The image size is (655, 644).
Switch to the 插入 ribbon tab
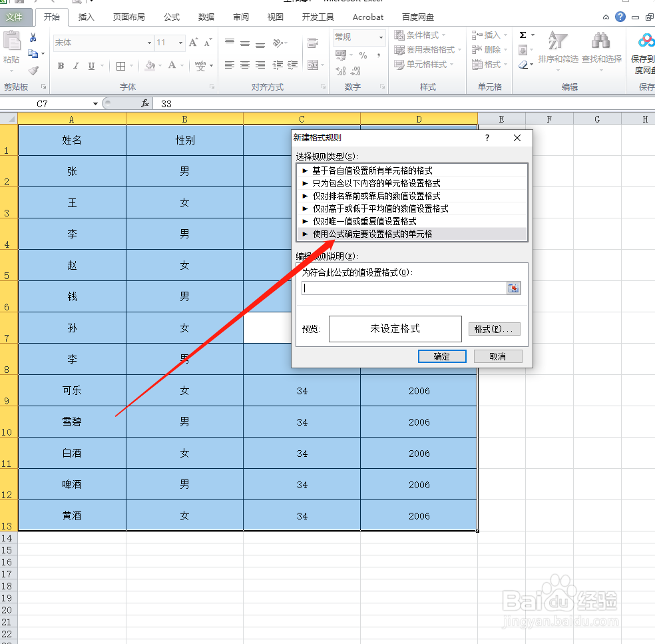87,17
